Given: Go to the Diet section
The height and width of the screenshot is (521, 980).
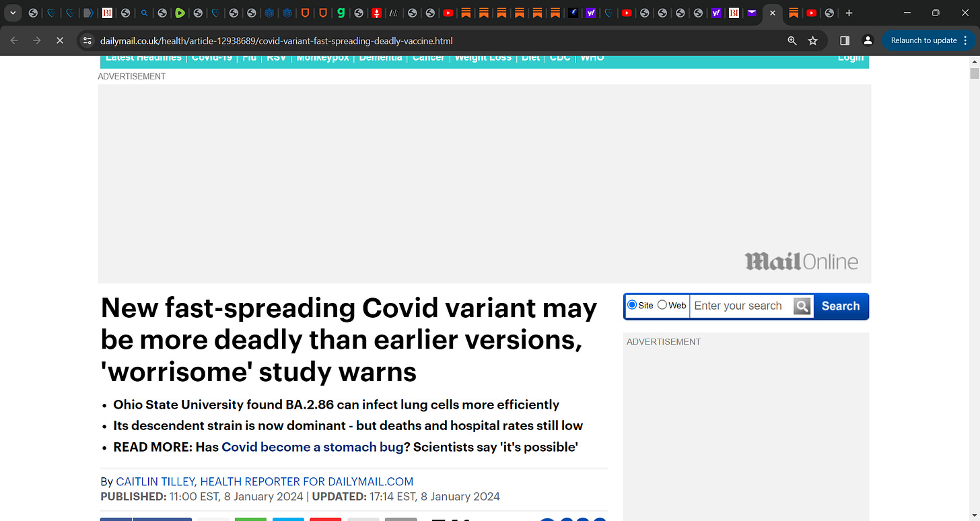Looking at the screenshot, I should click(x=530, y=58).
